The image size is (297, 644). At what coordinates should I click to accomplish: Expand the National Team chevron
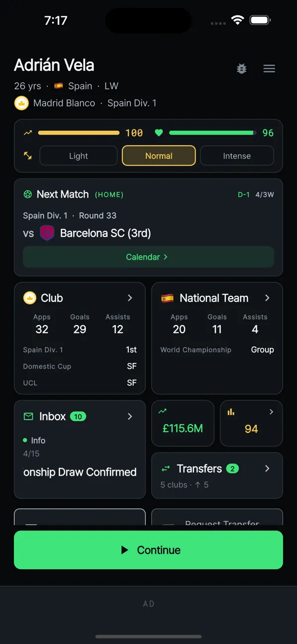pos(267,298)
